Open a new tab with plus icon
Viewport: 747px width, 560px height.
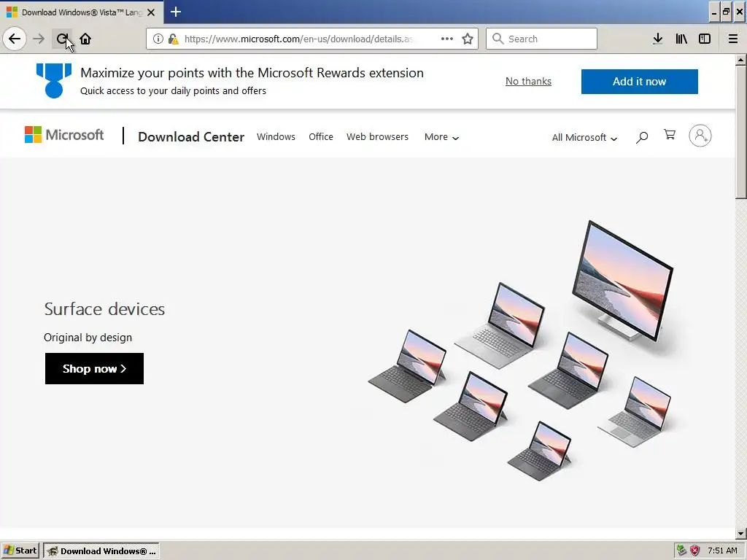[176, 12]
